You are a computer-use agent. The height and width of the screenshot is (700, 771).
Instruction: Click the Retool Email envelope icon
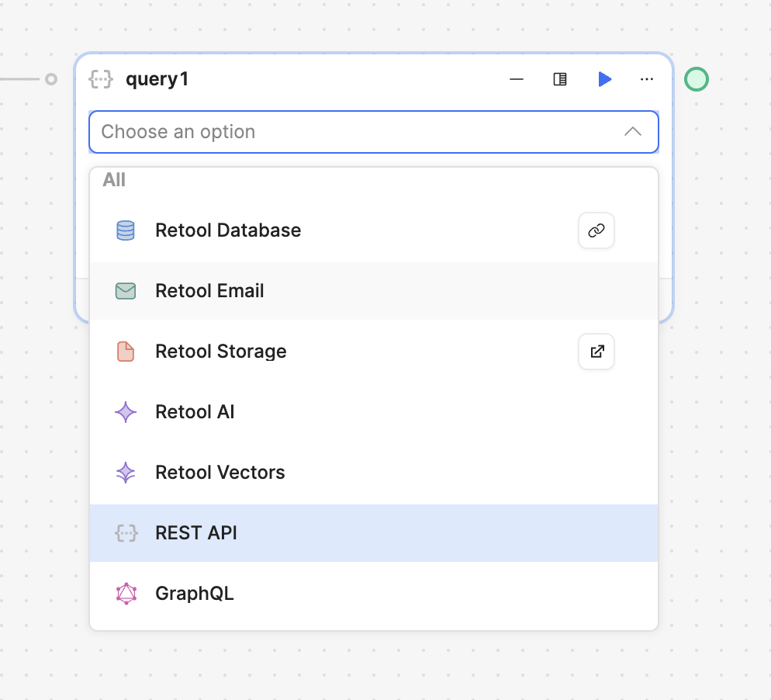point(126,291)
